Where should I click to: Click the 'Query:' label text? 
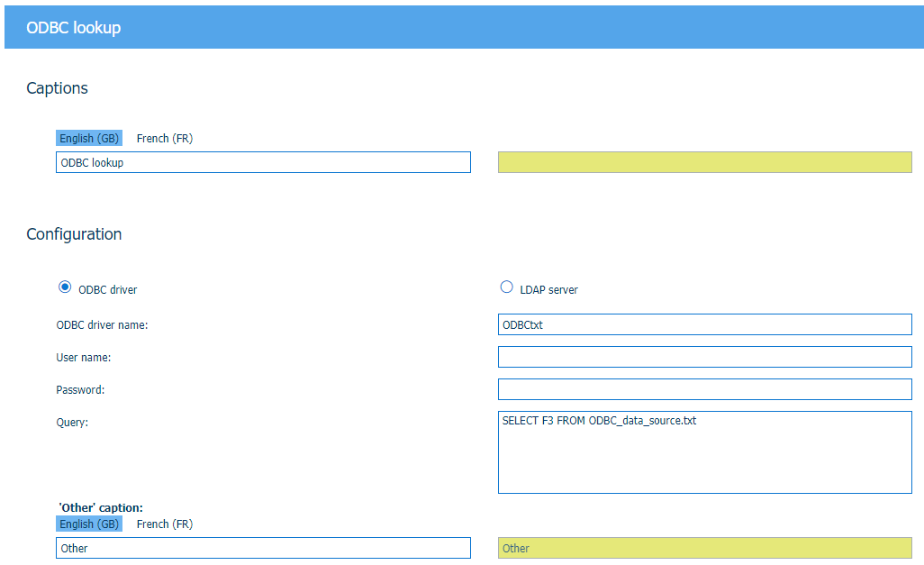point(72,423)
